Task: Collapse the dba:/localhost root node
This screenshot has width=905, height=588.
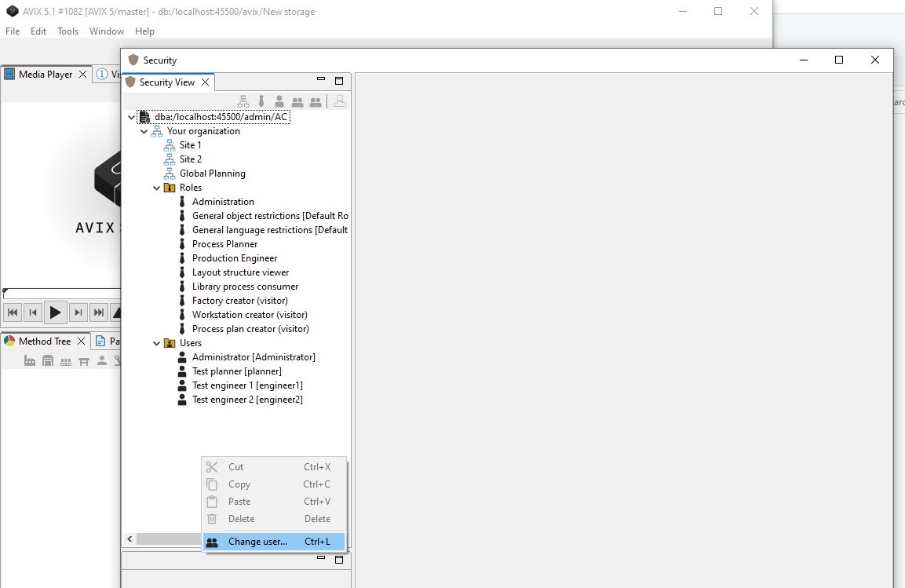Action: [131, 117]
